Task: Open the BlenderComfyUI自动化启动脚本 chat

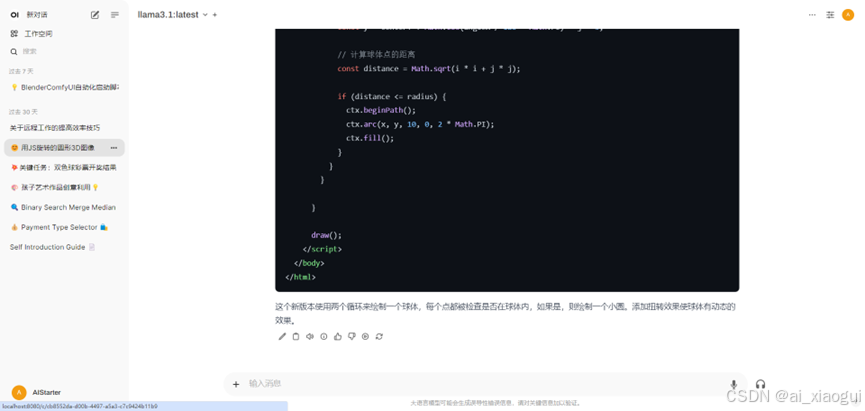Action: click(x=65, y=87)
